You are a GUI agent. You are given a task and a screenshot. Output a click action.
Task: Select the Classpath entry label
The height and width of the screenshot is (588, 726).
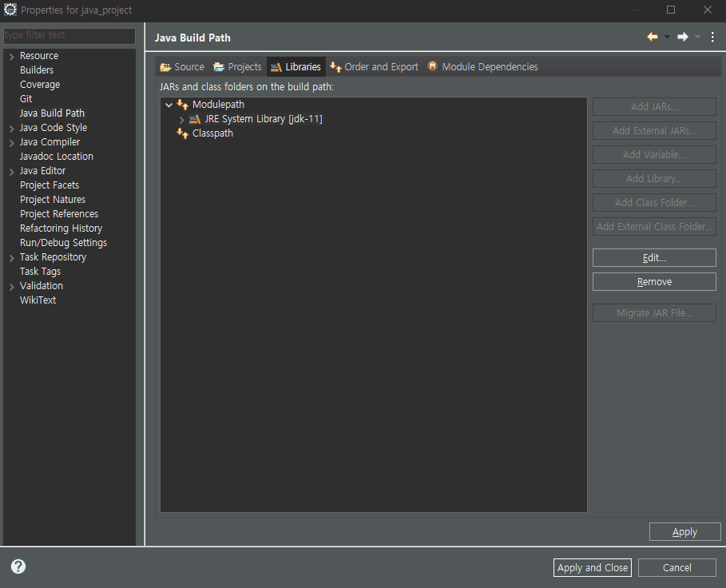pos(212,133)
